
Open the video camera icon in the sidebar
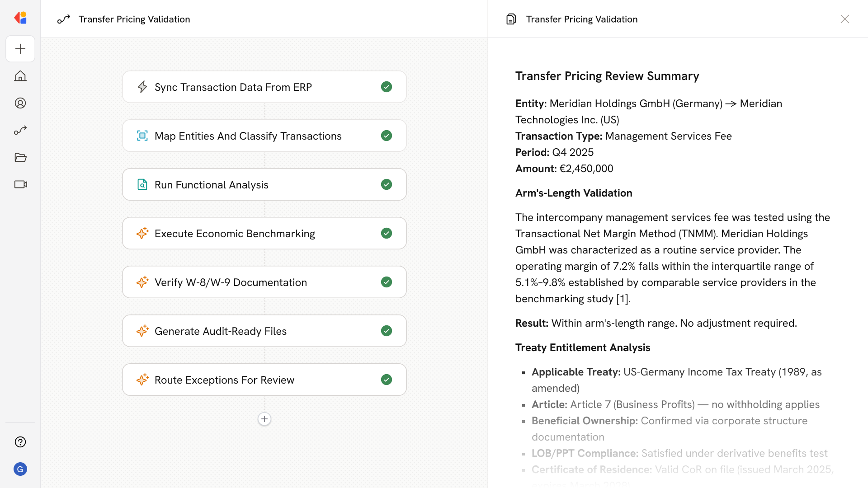coord(20,184)
